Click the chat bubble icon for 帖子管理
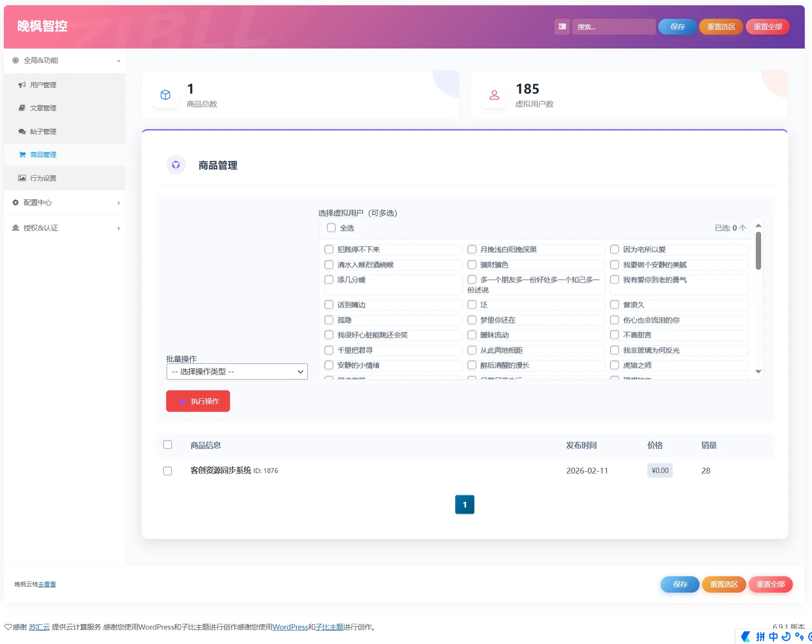812x644 pixels. [x=22, y=132]
